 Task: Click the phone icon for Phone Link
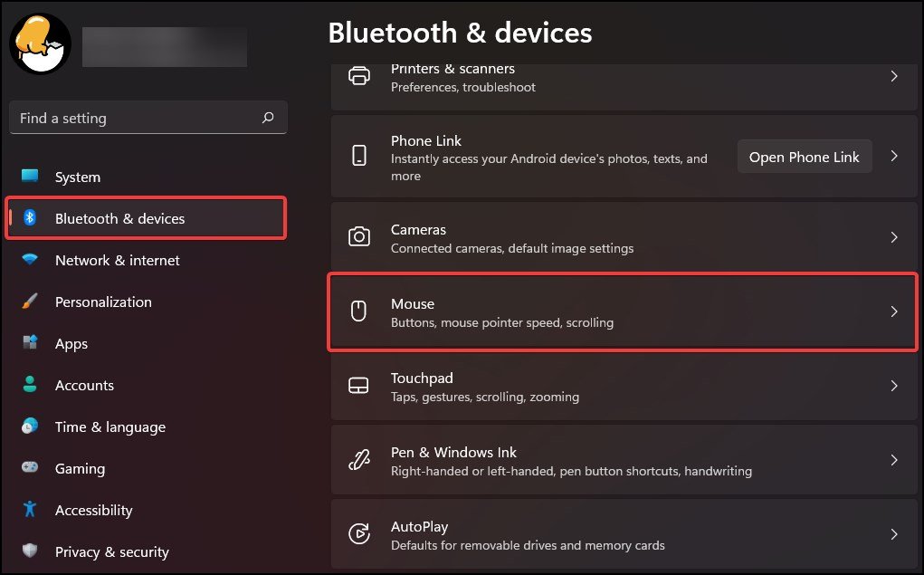tap(359, 156)
